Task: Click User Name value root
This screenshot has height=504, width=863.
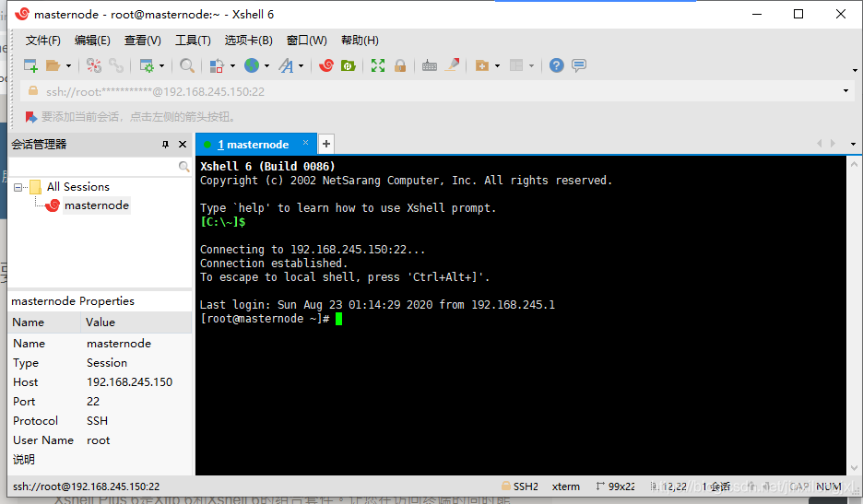Action: pyautogui.click(x=98, y=440)
